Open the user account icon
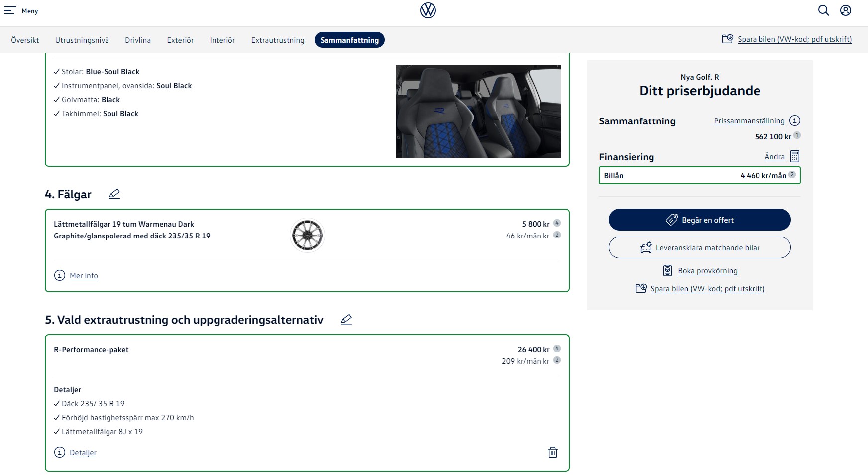This screenshot has height=475, width=868. pos(846,10)
